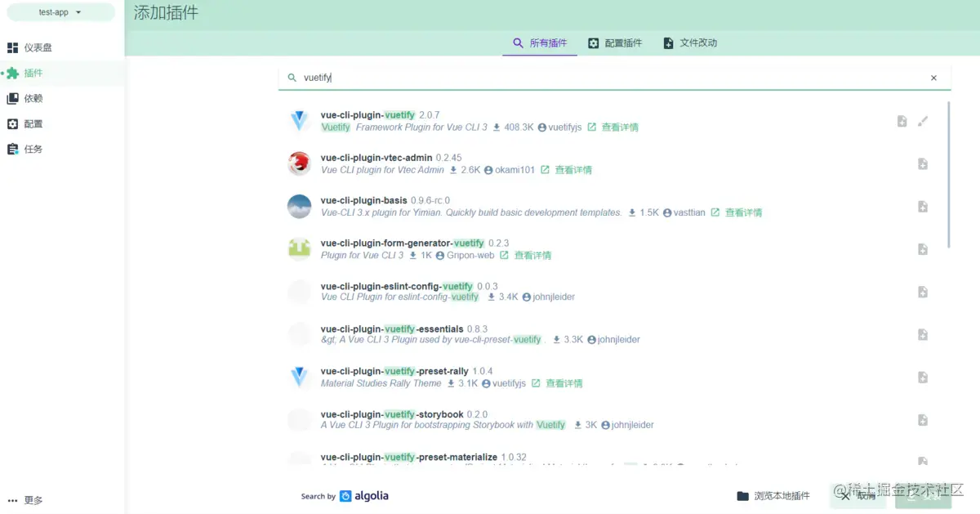Click the plugin list vertical scrollbar
The width and height of the screenshot is (980, 514).
[949, 175]
